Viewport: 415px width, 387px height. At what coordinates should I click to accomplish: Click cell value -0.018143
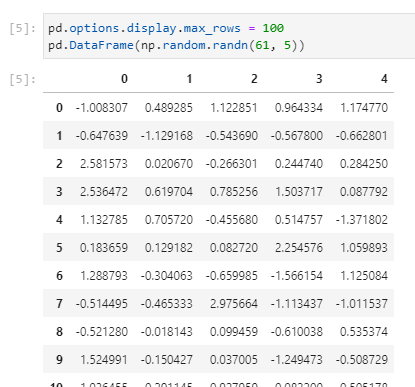(167, 332)
